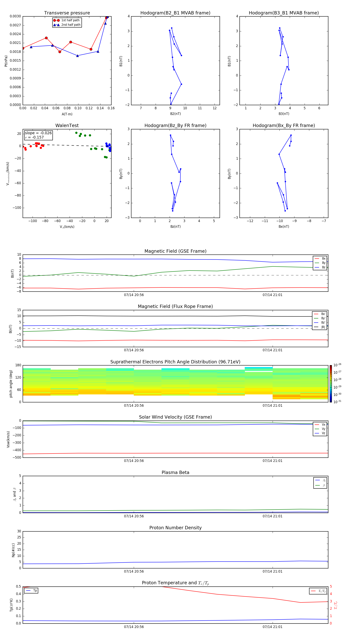351x644 pixels.
Task: Click the 'Bx(nT)' x-axis label
Action: (284, 227)
